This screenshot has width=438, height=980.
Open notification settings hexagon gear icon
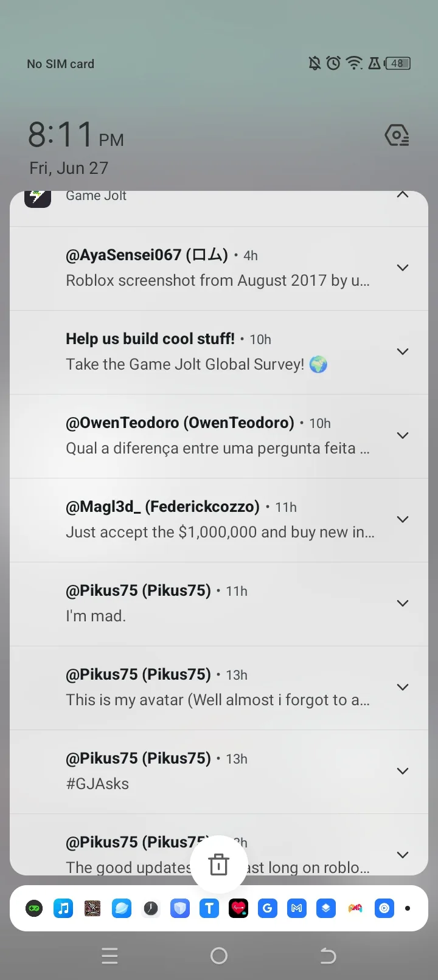point(397,136)
